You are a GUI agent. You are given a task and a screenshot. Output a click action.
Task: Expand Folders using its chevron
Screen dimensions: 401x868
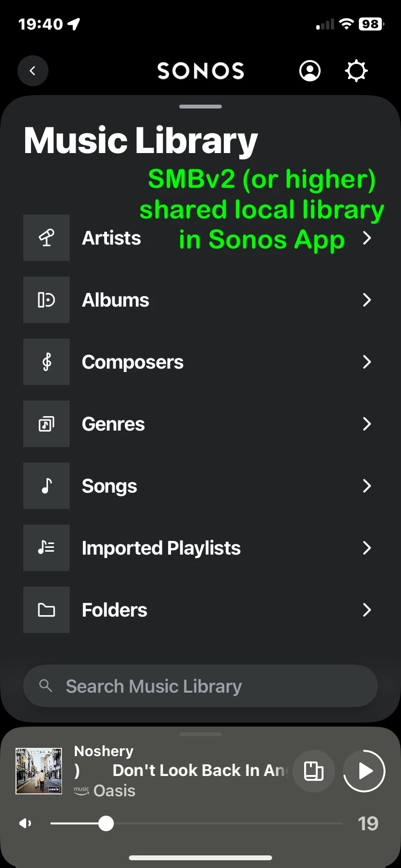point(367,610)
